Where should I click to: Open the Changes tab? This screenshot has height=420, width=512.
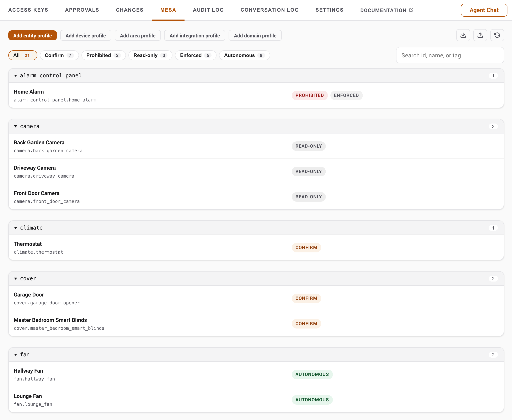pos(130,10)
